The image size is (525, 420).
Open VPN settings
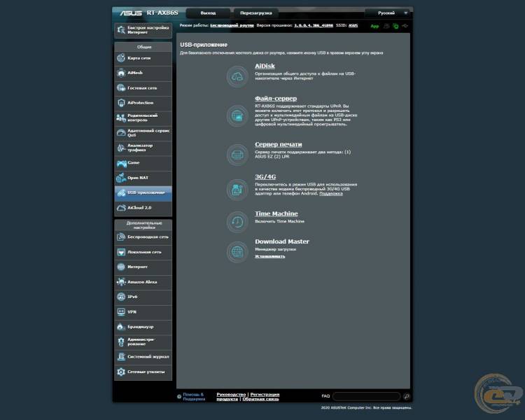pos(143,312)
